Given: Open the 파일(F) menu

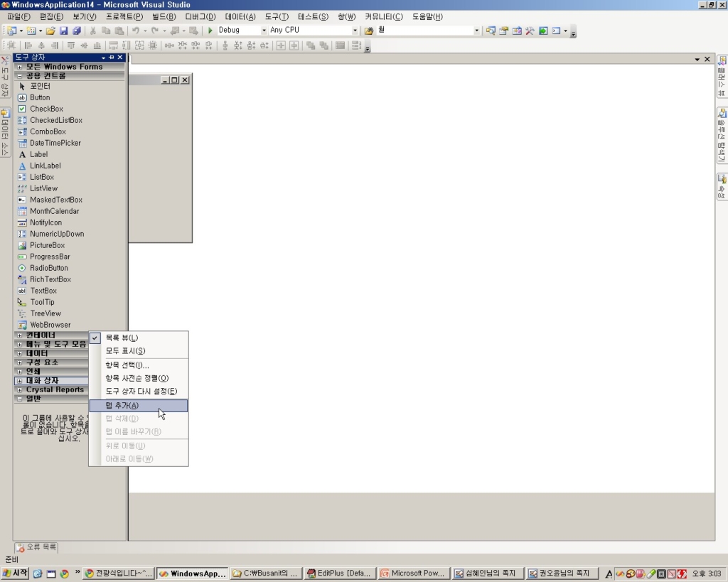Looking at the screenshot, I should [x=18, y=17].
